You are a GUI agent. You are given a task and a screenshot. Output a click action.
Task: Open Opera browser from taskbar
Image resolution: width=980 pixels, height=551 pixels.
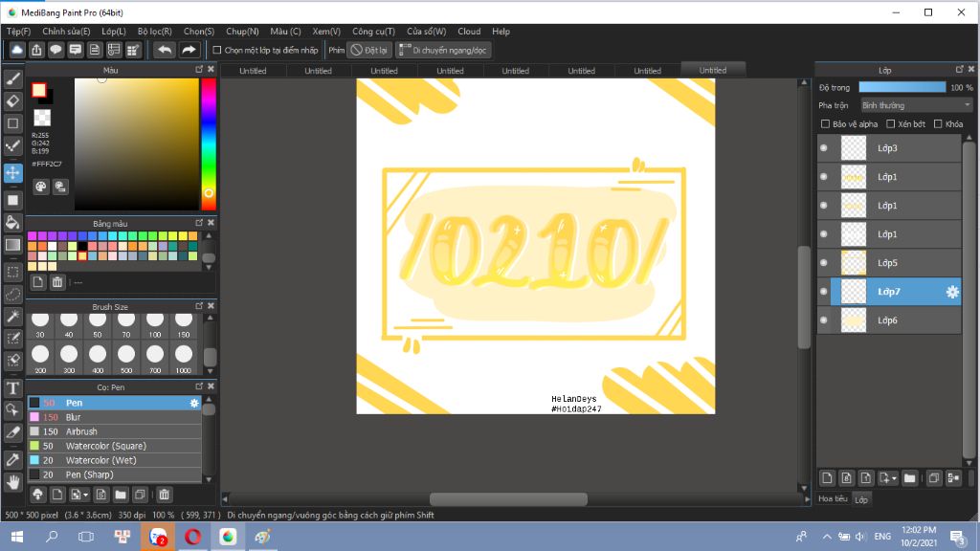192,537
